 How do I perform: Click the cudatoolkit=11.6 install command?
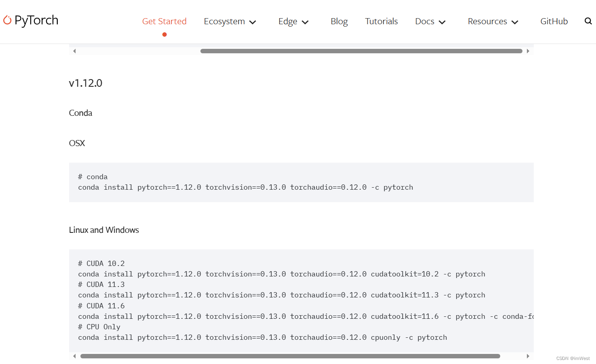pyautogui.click(x=306, y=316)
